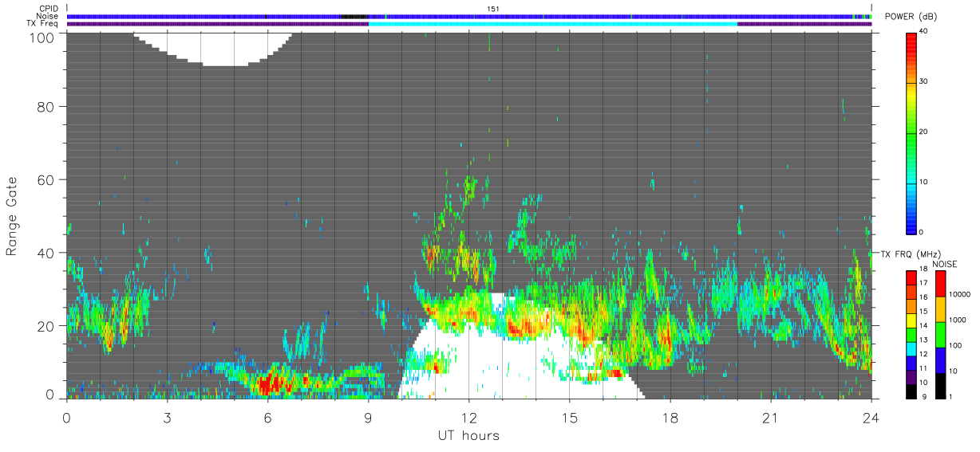Screen dimensions: 980x452
Task: Select green middle of POWER colorbar
Action: coord(911,132)
